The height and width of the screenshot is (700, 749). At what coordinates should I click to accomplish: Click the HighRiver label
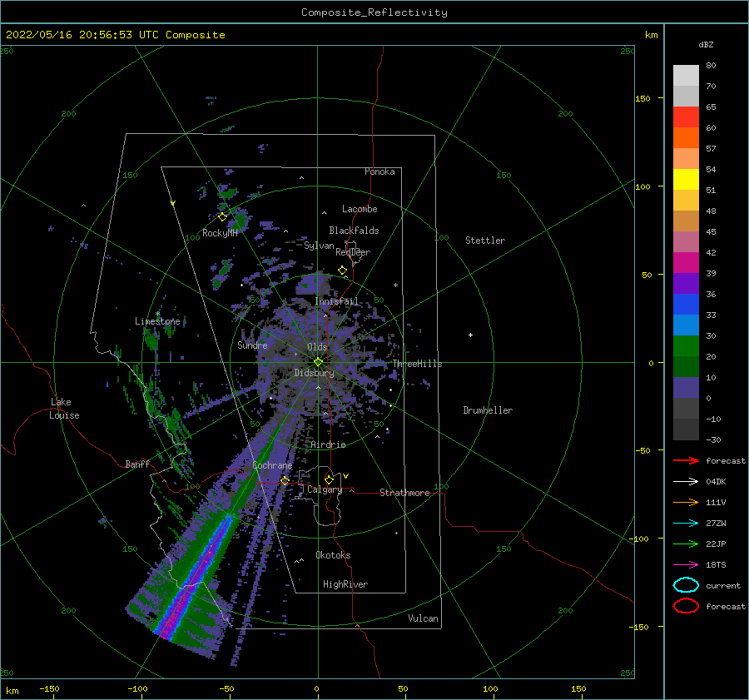[345, 584]
